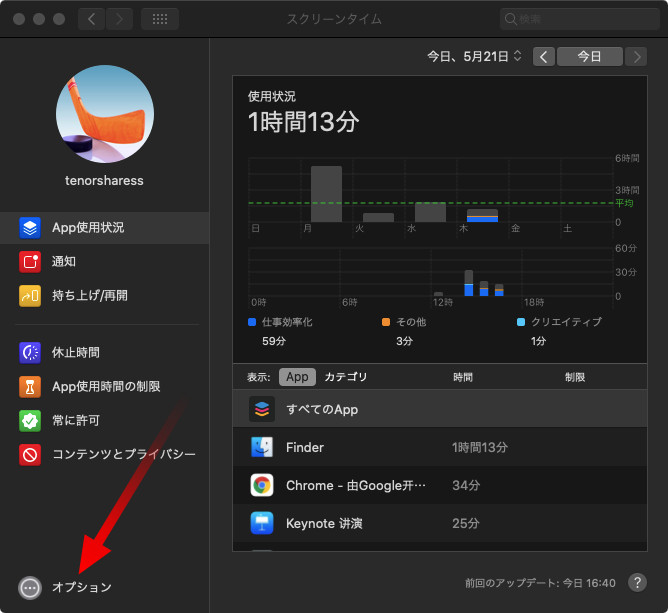Viewport: 668px width, 613px height.
Task: Open the help question mark button
Action: click(637, 582)
